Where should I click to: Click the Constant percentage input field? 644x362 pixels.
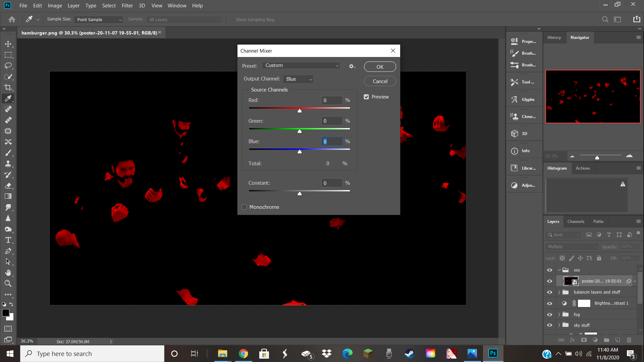331,183
